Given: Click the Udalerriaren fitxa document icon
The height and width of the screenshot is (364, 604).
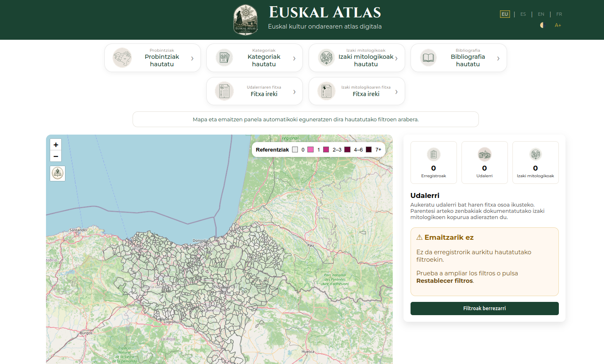Looking at the screenshot, I should click(x=224, y=91).
